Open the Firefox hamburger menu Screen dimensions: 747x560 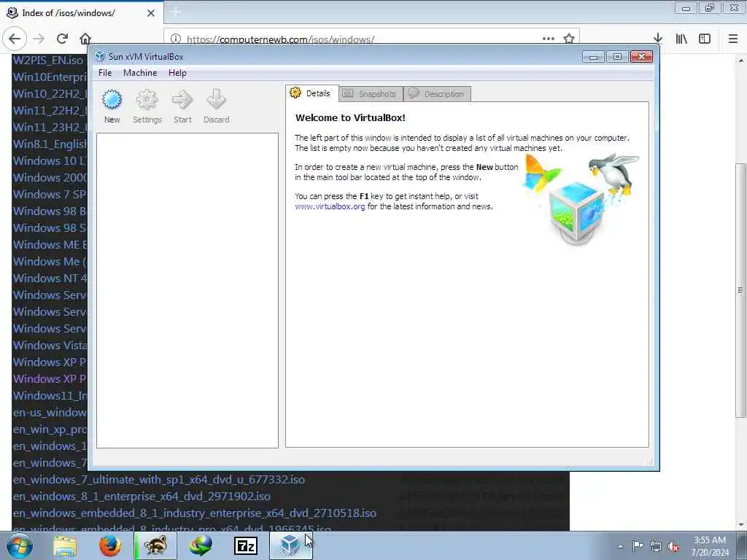(733, 39)
